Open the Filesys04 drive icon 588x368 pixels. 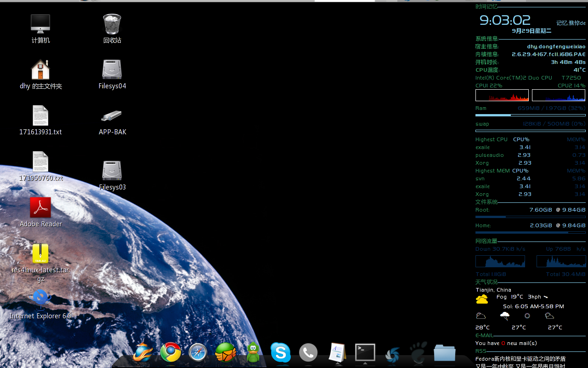point(112,70)
